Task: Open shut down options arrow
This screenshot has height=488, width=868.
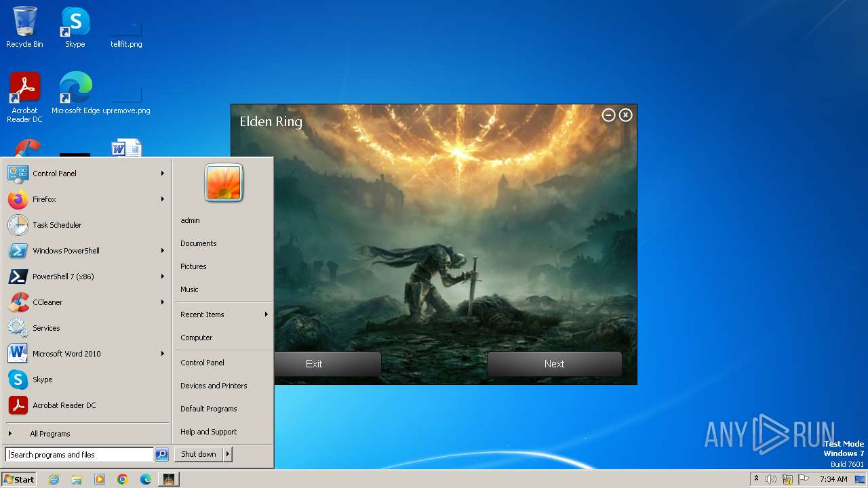Action: pyautogui.click(x=228, y=454)
